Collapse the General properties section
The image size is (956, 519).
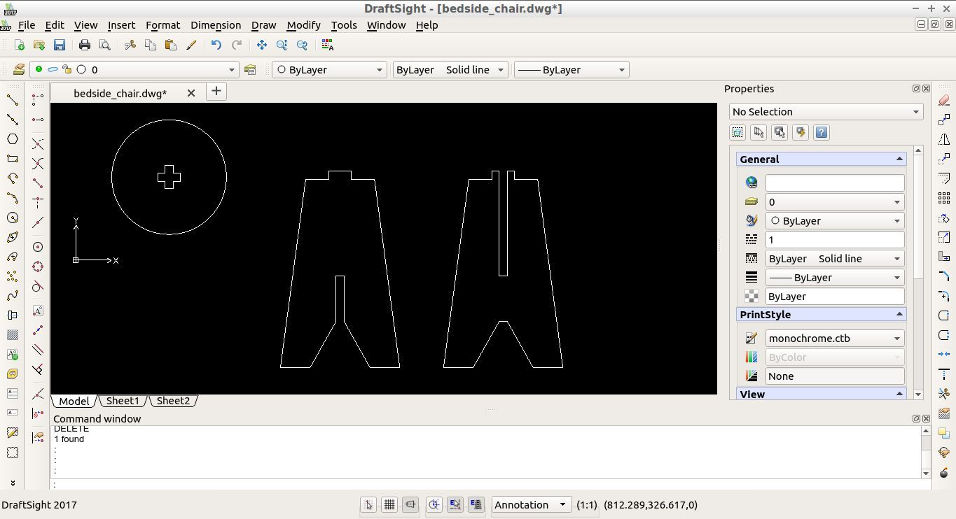899,159
